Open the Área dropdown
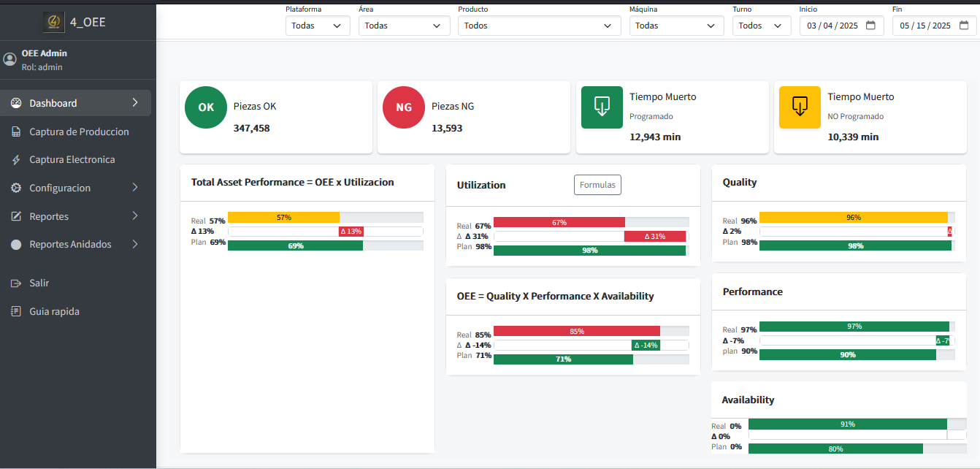980x469 pixels. pyautogui.click(x=405, y=26)
